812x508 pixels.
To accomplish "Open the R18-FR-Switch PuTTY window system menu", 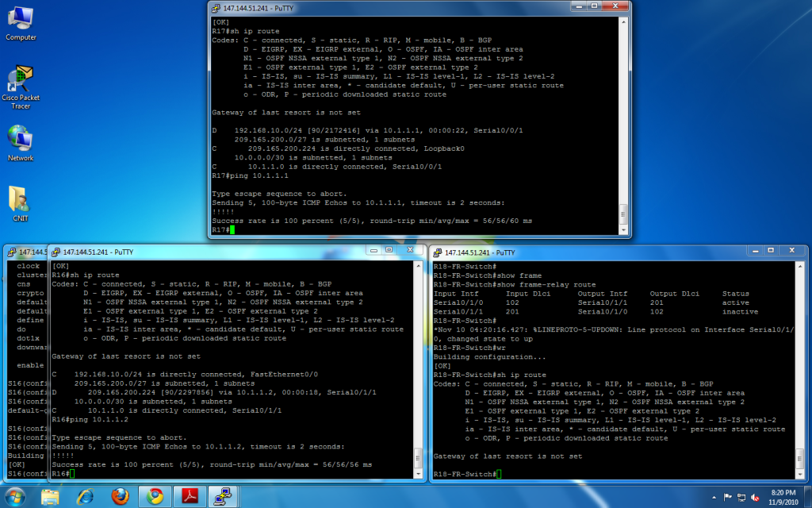I will tap(436, 252).
